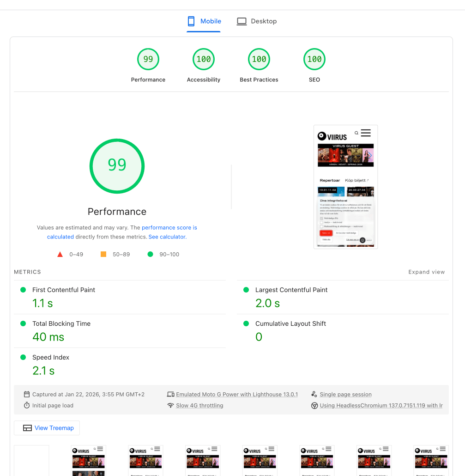Click the stopwatch icon next to Initial page load
Screen dimensions: 465x476
tap(27, 405)
